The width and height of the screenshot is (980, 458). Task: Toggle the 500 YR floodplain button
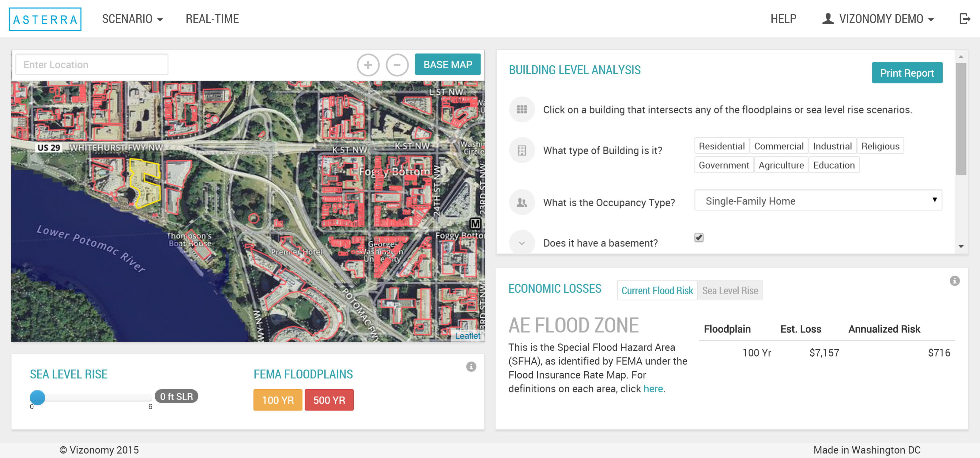tap(329, 400)
